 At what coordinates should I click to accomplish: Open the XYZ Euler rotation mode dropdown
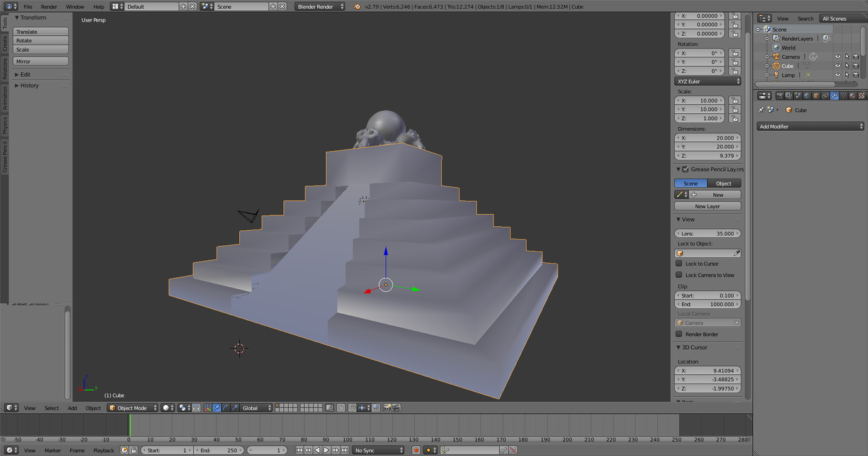point(707,81)
